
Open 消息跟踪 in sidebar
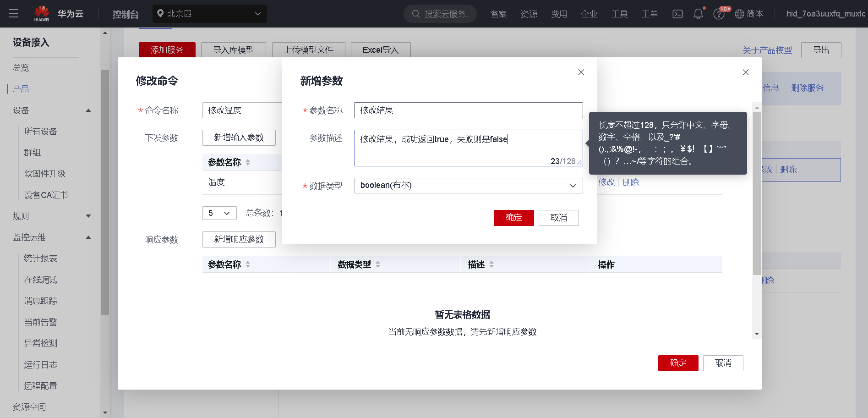pos(41,301)
